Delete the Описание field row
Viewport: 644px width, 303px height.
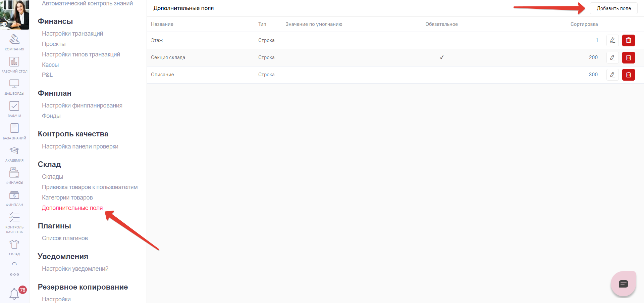pyautogui.click(x=628, y=75)
